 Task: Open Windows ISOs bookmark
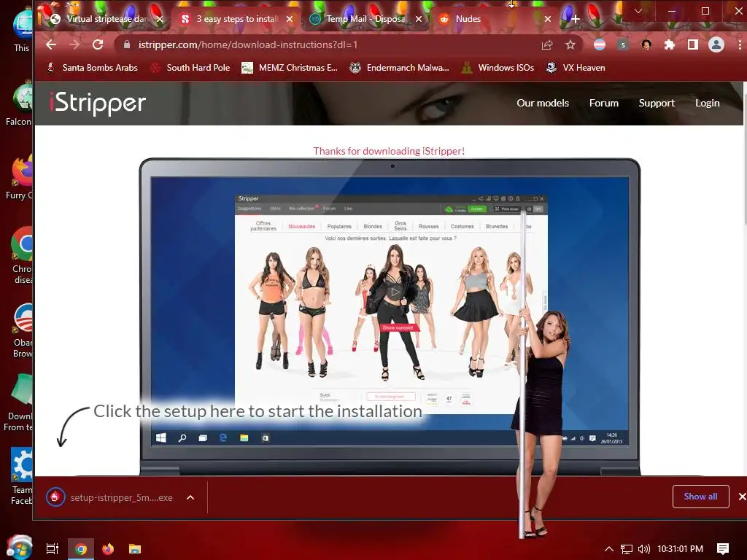click(x=498, y=68)
